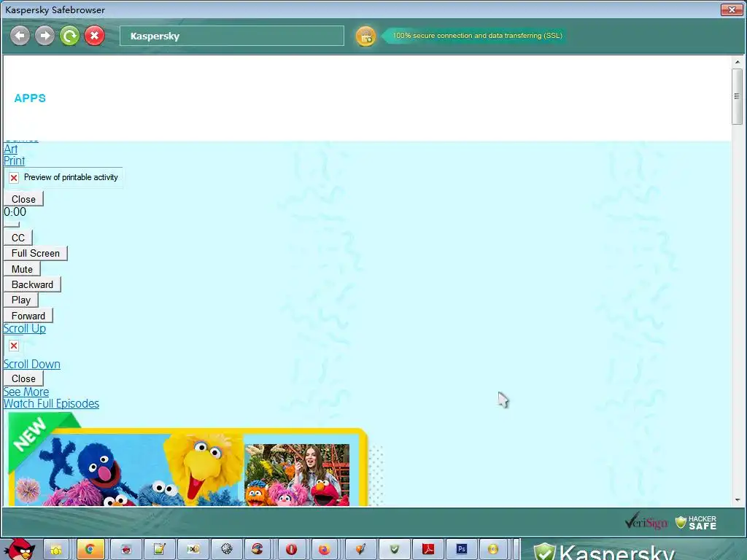Viewport: 747px width, 560px height.
Task: Open the orange paint brush taskbar icon
Action: [x=360, y=550]
